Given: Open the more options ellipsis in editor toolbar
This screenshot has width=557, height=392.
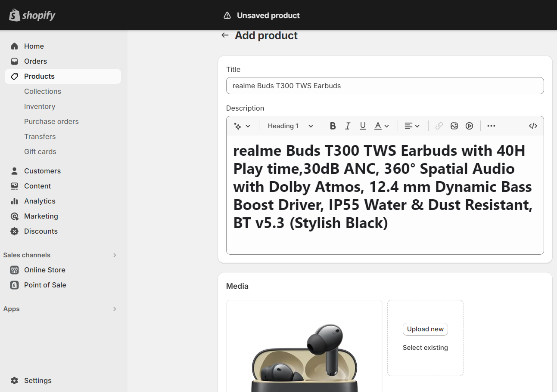Looking at the screenshot, I should (491, 126).
